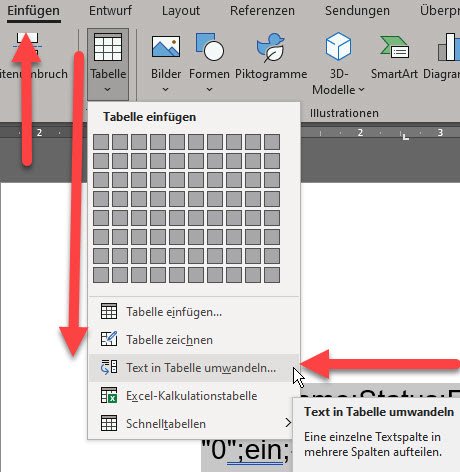
Task: Open the Layout ribbon tab
Action: (x=181, y=11)
